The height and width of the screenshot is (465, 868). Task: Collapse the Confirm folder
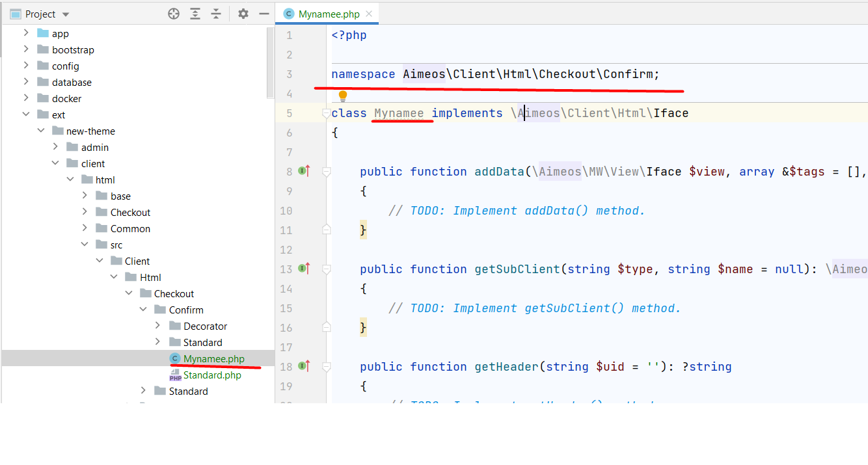(143, 310)
